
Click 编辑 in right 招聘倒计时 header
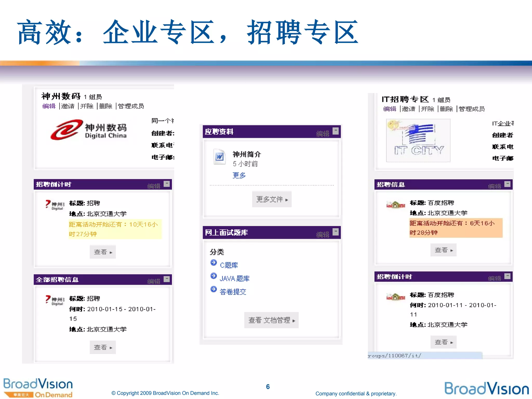[494, 278]
